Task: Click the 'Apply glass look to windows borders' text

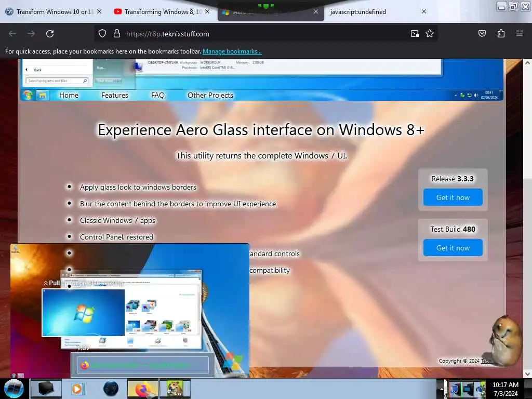Action: tap(138, 187)
